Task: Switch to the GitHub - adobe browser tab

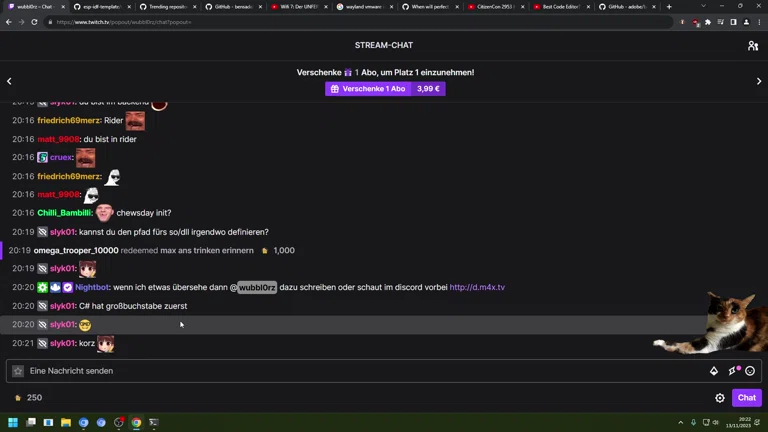Action: (x=626, y=7)
